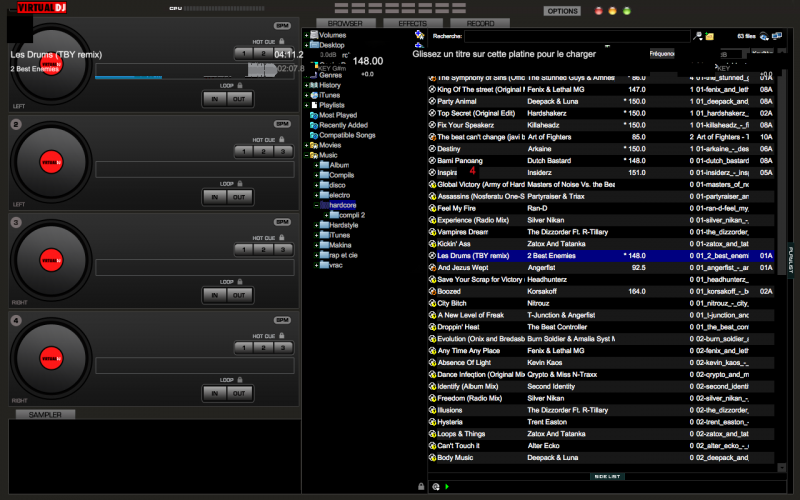Collapse the hardcore folder in tree
Screen dimensions: 800x500
point(316,204)
